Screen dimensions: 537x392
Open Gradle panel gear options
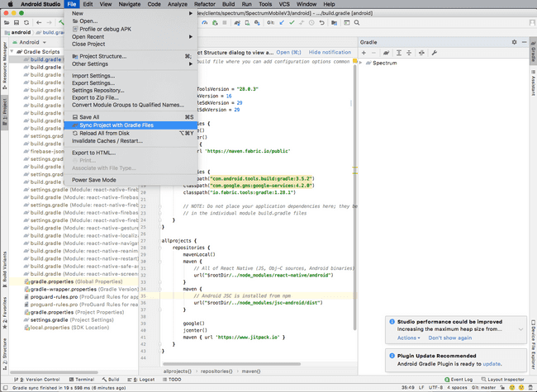point(514,42)
